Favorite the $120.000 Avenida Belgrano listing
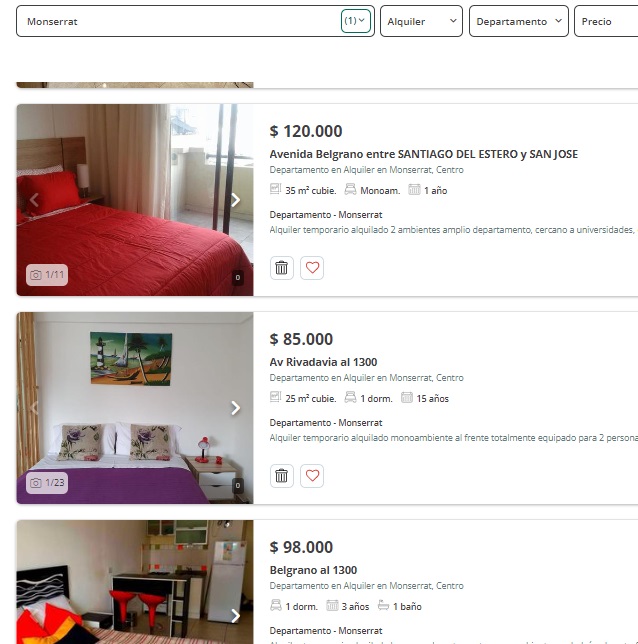The width and height of the screenshot is (638, 644). click(312, 268)
